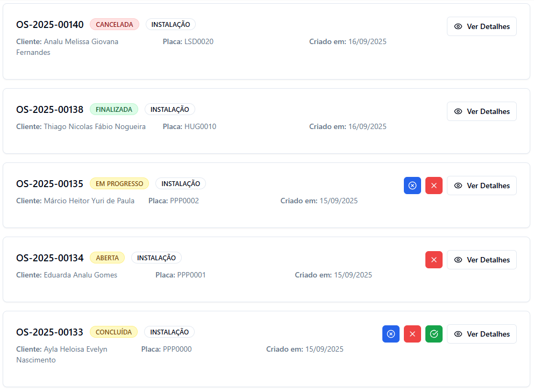Click the CANCELADA status badge
534x392 pixels.
114,24
